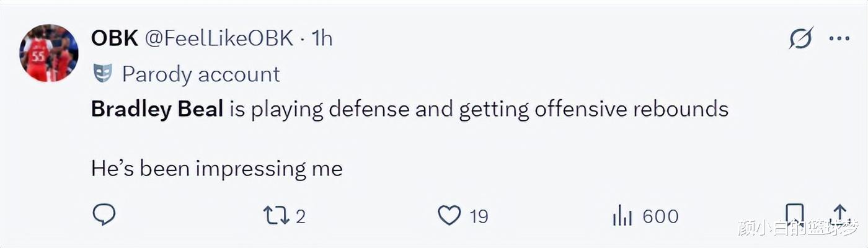
Task: Click the parody mask icon
Action: pos(102,74)
